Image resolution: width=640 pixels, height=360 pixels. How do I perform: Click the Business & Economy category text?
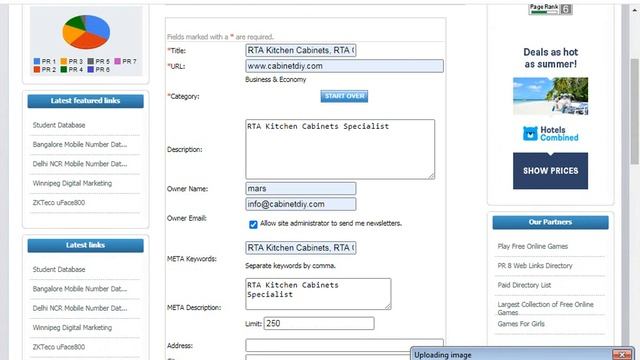point(276,80)
